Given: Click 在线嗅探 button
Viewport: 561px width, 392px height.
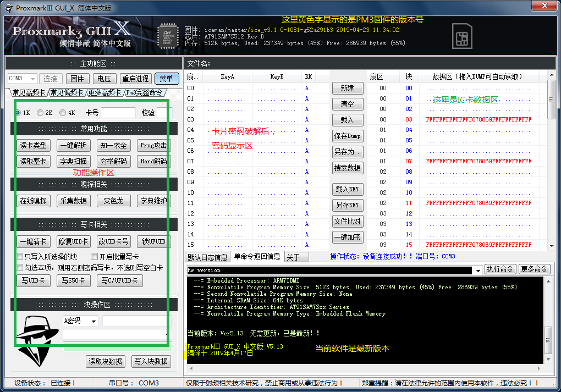Looking at the screenshot, I should tap(34, 201).
